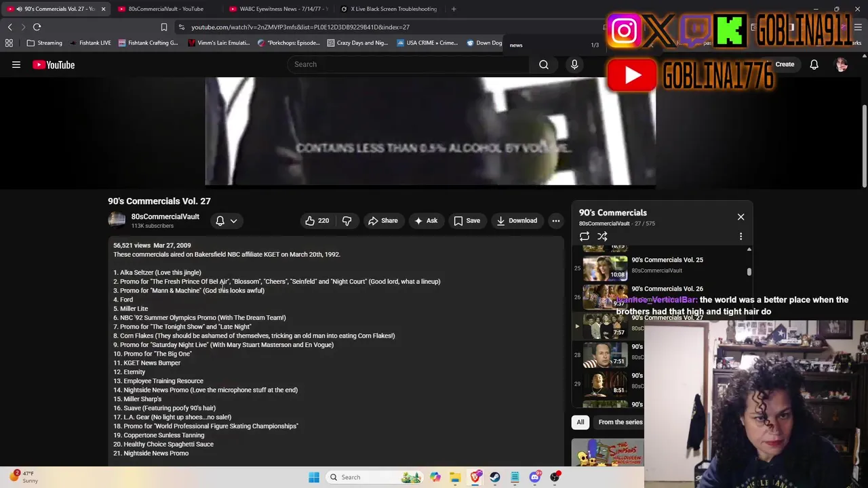Select the From the series chip
Image resolution: width=868 pixels, height=488 pixels.
[x=620, y=422]
